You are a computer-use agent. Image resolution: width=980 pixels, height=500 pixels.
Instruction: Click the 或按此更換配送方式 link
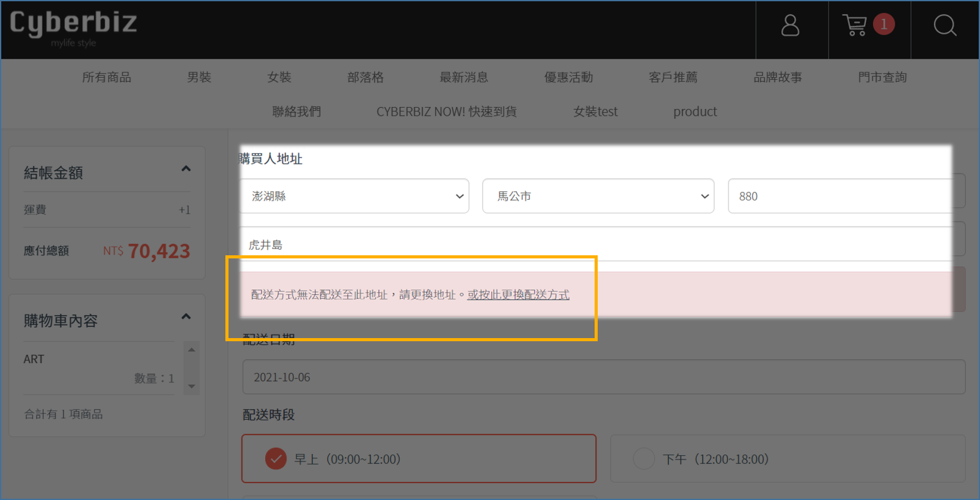[518, 295]
